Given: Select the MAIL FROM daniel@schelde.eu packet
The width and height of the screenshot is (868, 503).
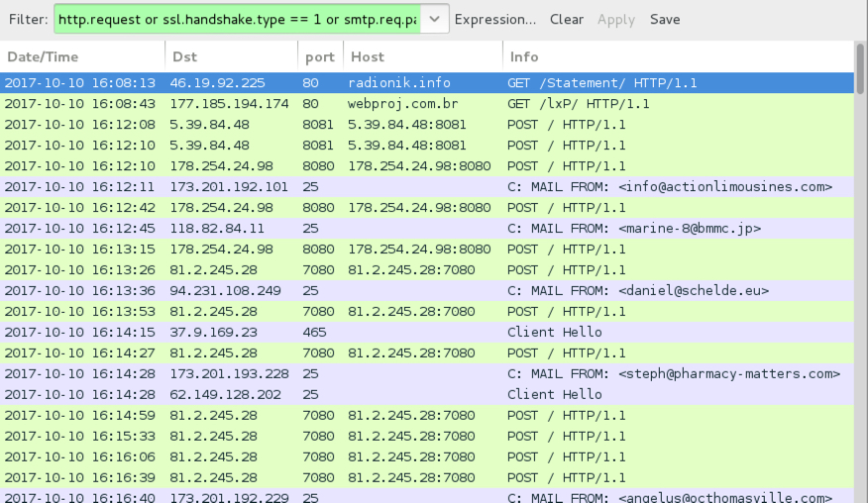Looking at the screenshot, I should pos(427,290).
